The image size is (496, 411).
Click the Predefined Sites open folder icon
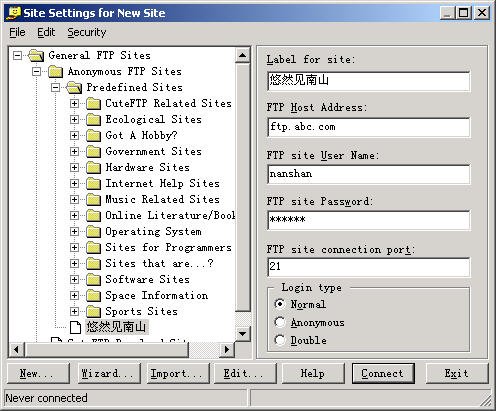(x=74, y=87)
